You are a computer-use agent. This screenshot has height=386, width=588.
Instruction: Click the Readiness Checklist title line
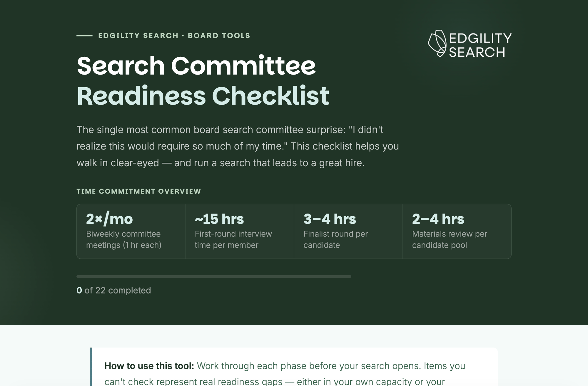pyautogui.click(x=203, y=96)
